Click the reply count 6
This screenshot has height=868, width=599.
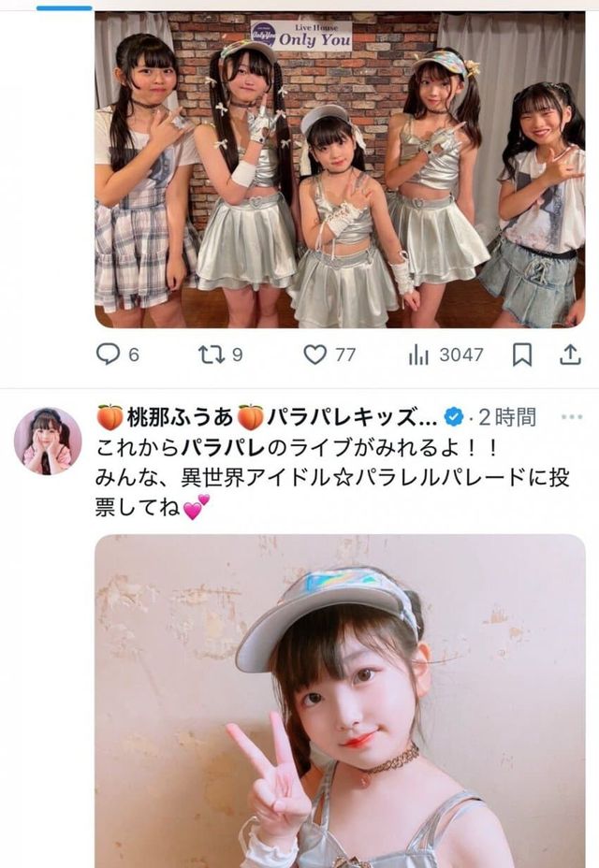pos(134,354)
